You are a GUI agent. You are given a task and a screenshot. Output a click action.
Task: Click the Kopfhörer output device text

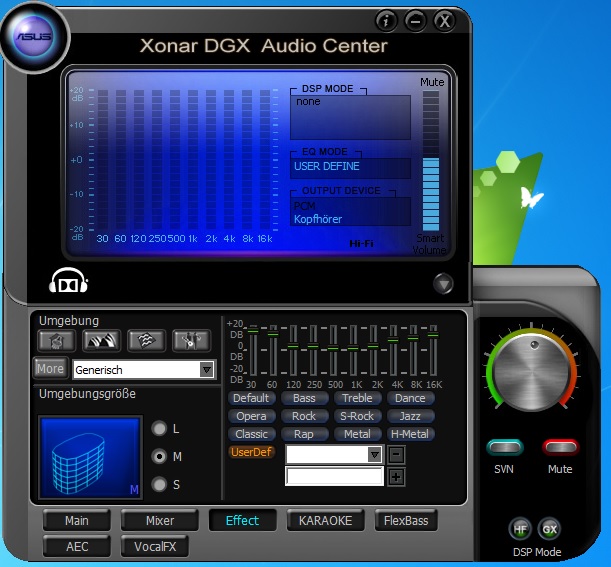(318, 219)
